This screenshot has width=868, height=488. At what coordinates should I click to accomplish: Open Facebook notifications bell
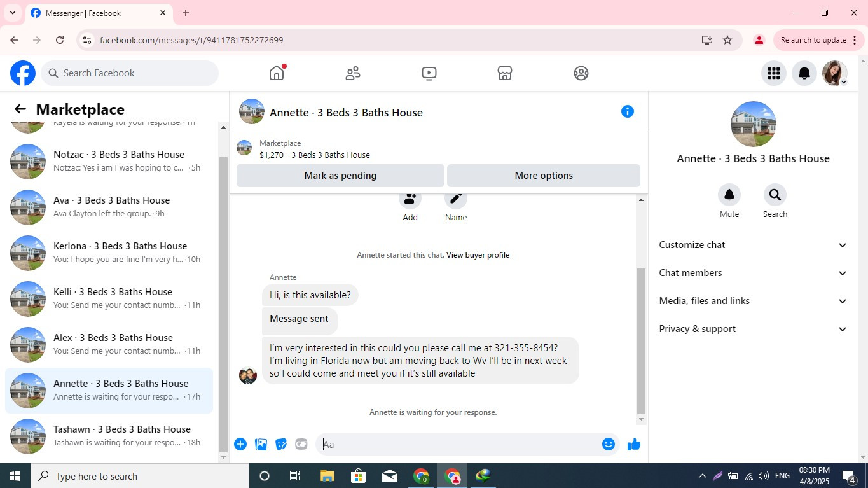click(804, 73)
